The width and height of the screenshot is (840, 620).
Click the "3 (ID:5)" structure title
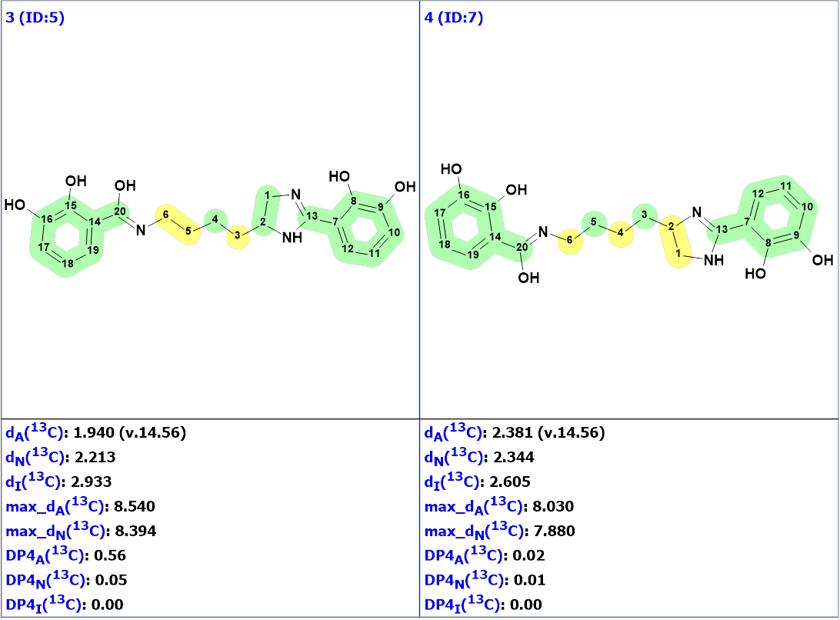click(x=35, y=18)
